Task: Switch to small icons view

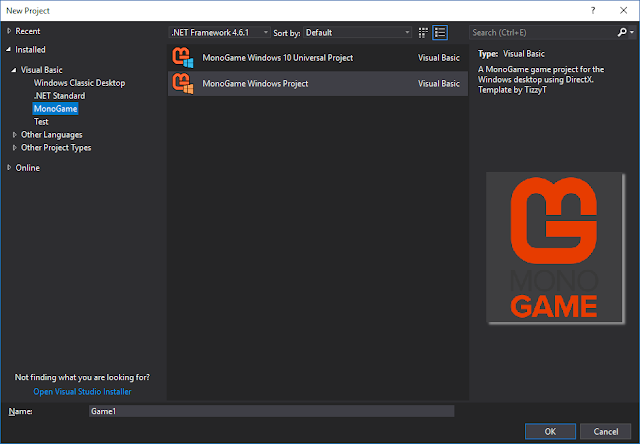Action: pyautogui.click(x=423, y=33)
